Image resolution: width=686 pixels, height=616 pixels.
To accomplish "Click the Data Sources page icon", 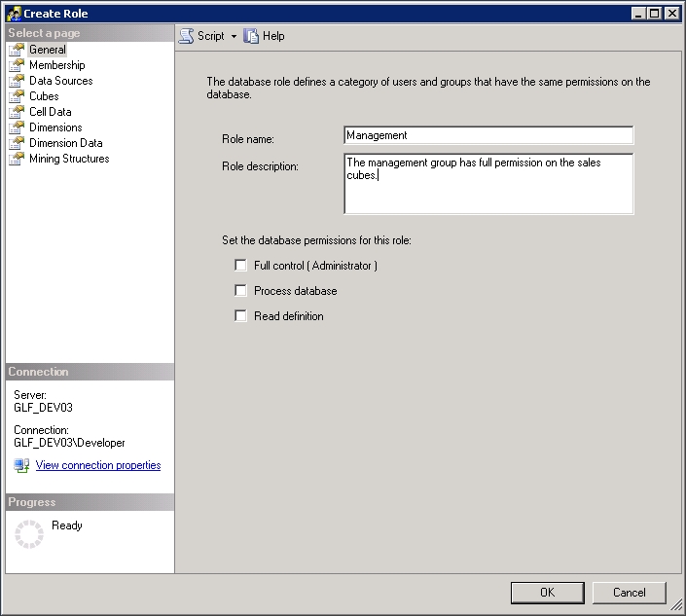I will pos(17,81).
